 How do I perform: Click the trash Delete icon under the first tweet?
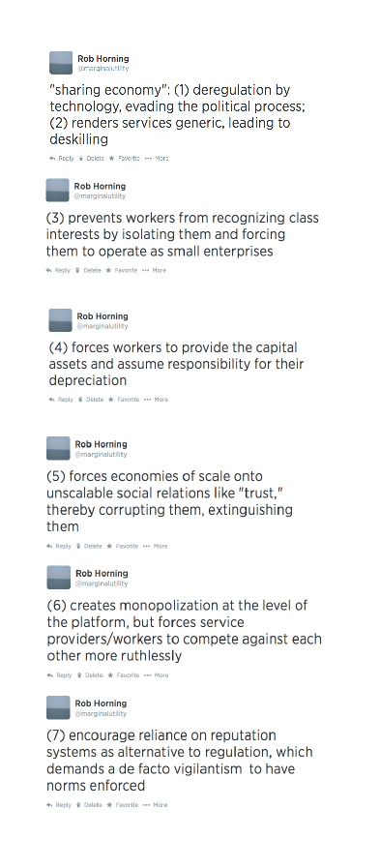tap(81, 159)
